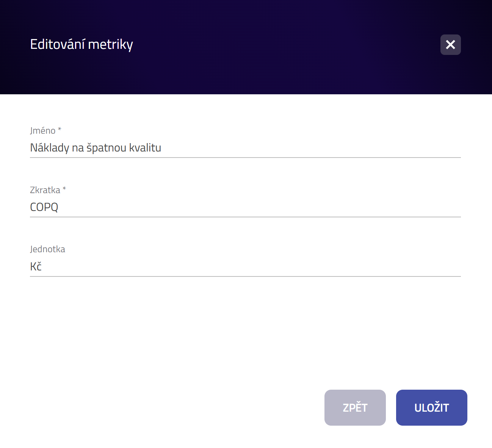The image size is (492, 448).
Task: Focus the Jméno input field
Action: (x=245, y=148)
